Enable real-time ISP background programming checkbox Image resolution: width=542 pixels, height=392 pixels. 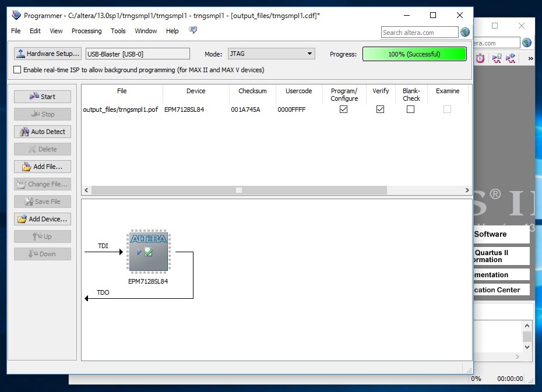tap(17, 70)
